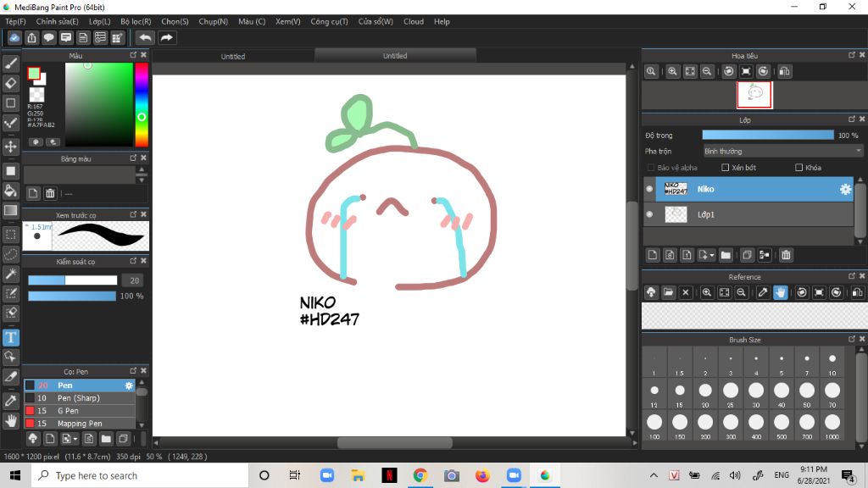Open Lớp(L) menu
The width and height of the screenshot is (868, 488).
pyautogui.click(x=100, y=21)
